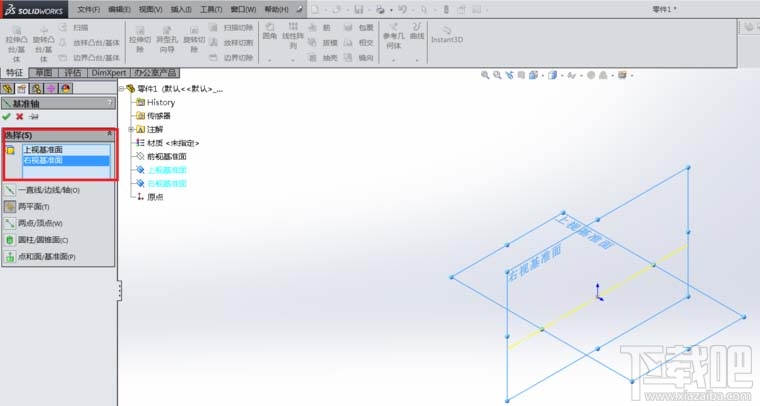Click 前视基准面 front plane in tree
The height and width of the screenshot is (406, 760).
point(161,156)
